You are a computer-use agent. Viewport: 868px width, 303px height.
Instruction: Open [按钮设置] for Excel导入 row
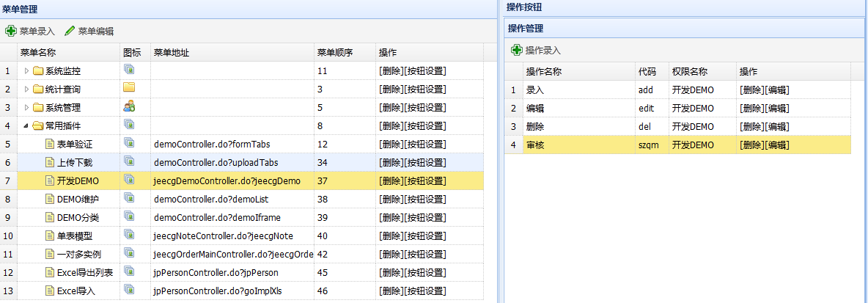click(425, 291)
